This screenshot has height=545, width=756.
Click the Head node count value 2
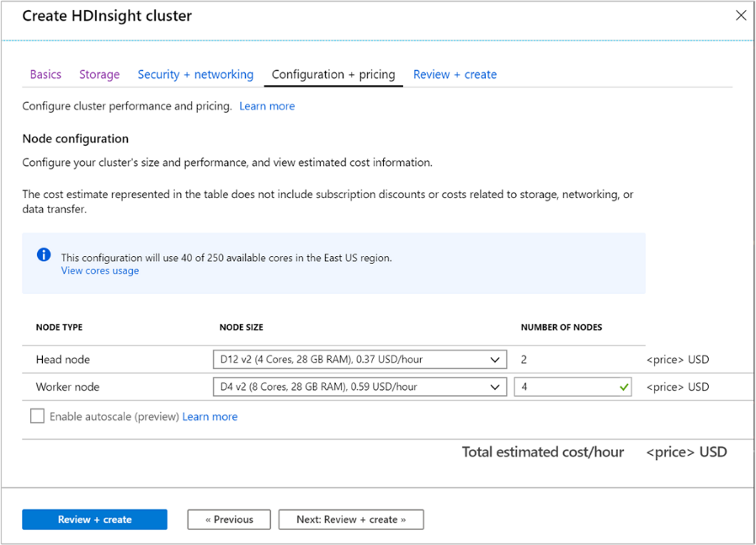524,360
